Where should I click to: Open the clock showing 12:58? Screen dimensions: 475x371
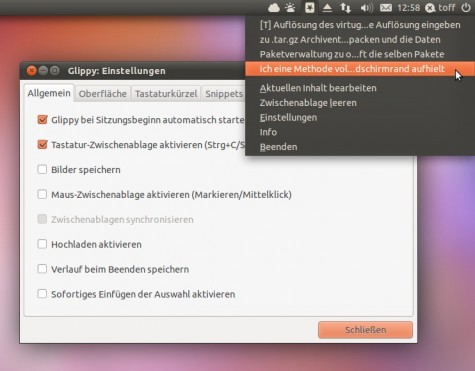click(x=408, y=8)
